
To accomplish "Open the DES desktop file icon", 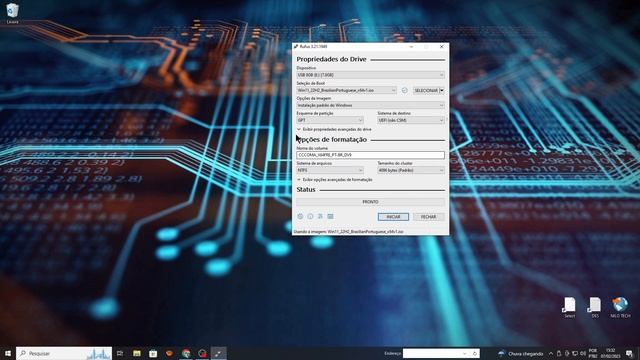I will (x=595, y=308).
